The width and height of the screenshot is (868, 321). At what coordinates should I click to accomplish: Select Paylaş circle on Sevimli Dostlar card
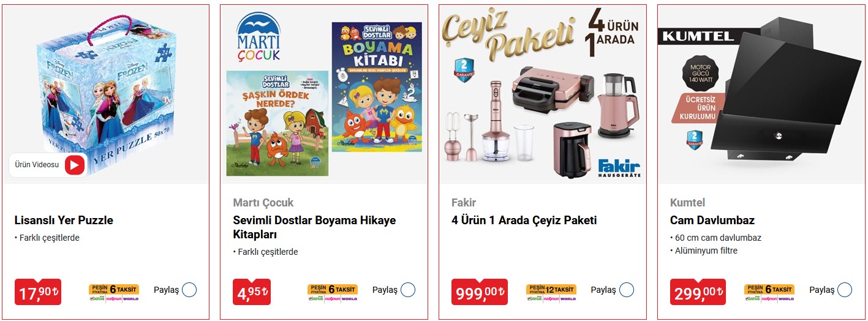click(408, 290)
